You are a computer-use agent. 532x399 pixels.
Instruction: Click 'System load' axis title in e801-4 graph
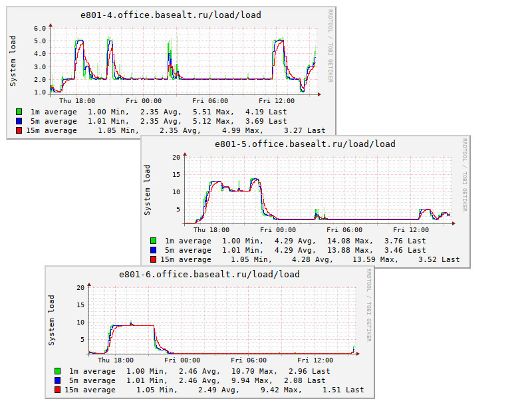point(13,61)
